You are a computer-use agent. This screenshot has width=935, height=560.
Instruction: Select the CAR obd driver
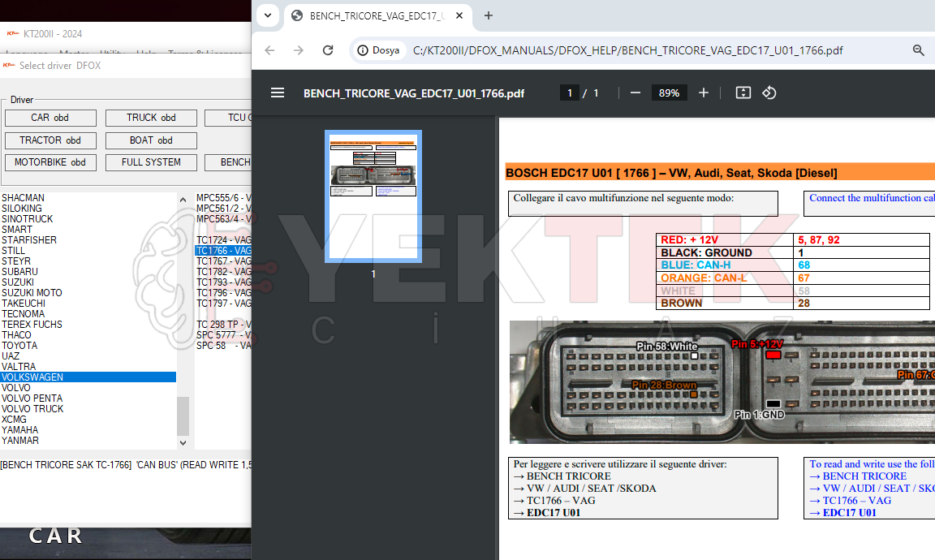point(50,117)
